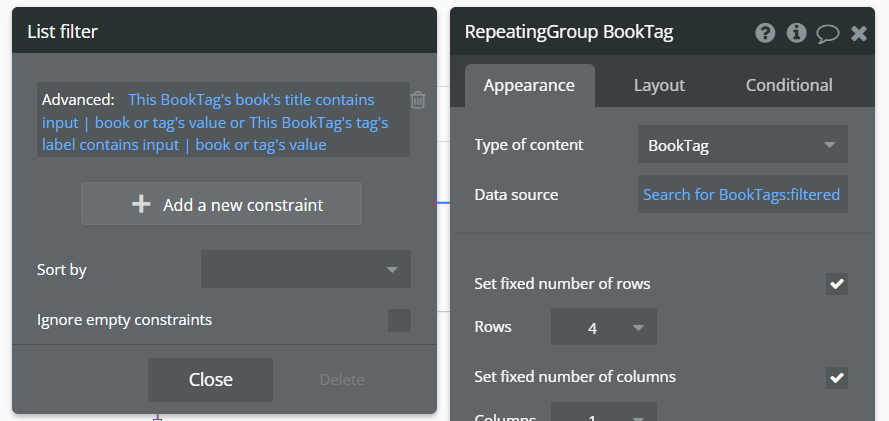Click the Delete button in List filter
Screen dimensions: 889x421
tap(342, 380)
